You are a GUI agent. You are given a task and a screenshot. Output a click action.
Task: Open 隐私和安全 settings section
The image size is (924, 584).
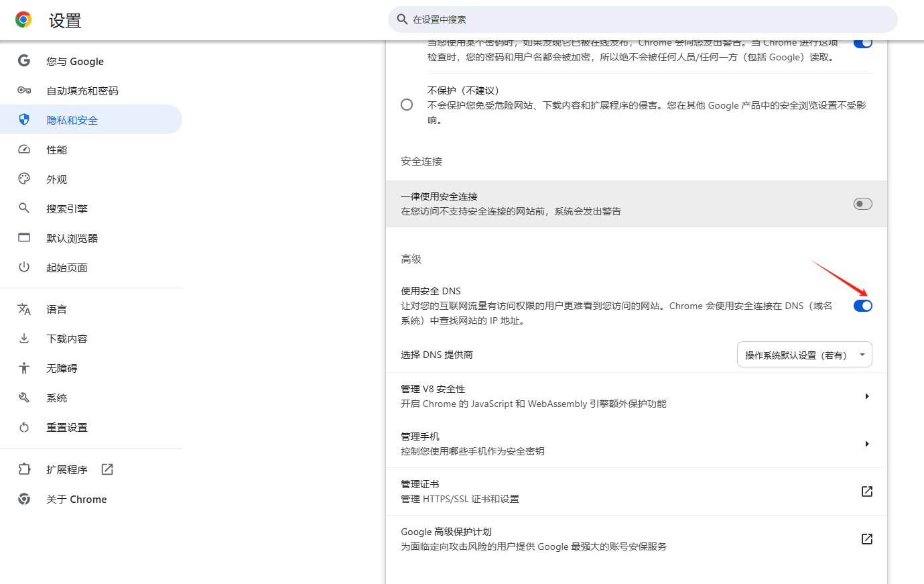click(91, 120)
